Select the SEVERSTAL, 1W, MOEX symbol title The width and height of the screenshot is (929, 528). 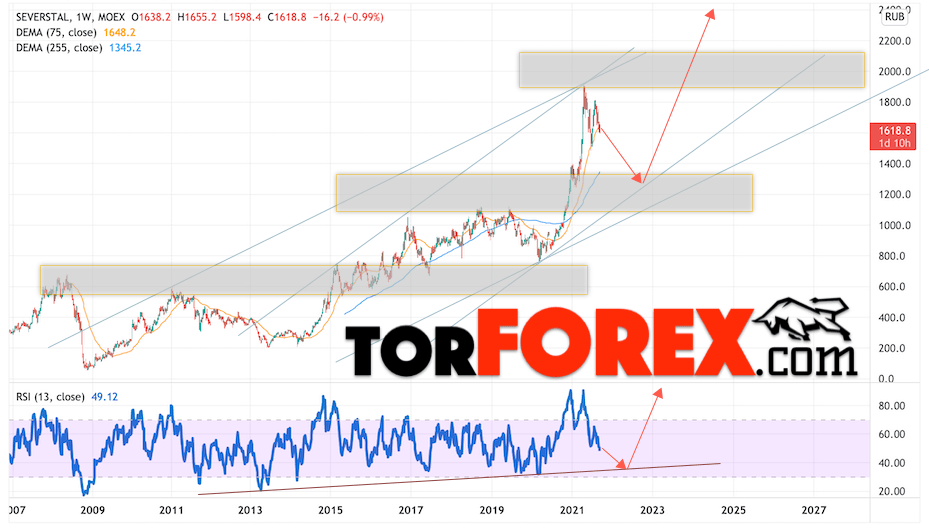71,17
